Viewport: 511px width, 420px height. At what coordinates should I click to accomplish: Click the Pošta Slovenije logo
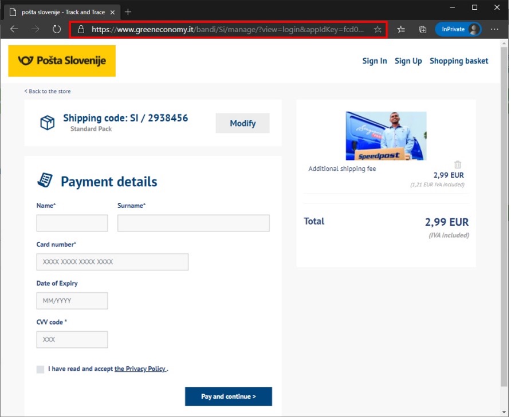pos(62,61)
